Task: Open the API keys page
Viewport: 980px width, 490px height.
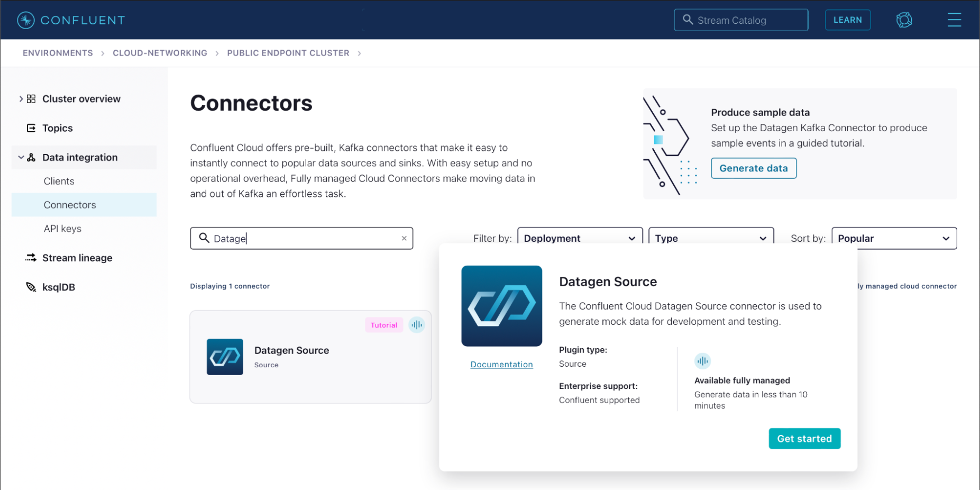Action: coord(62,229)
